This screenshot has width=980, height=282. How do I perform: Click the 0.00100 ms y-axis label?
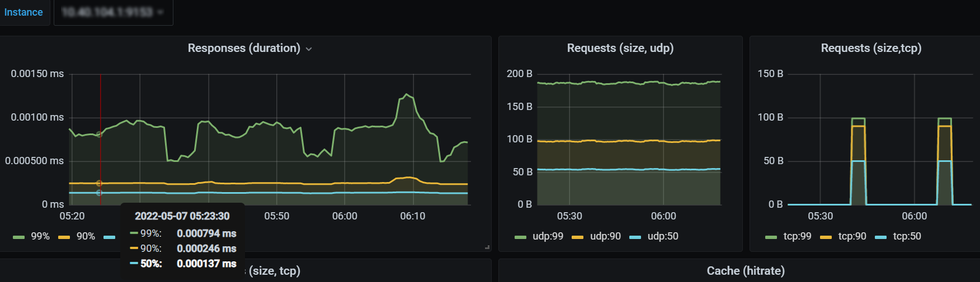point(37,117)
